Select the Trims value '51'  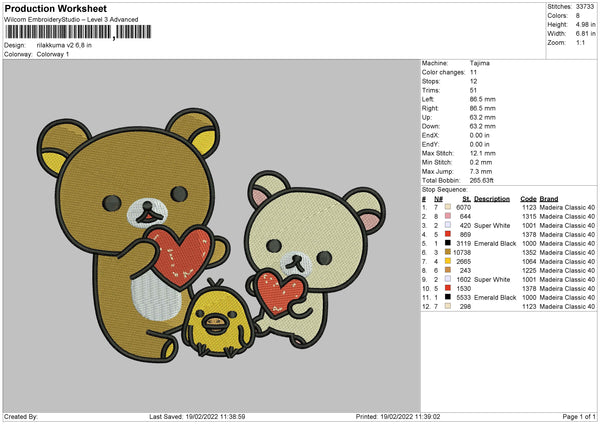point(473,90)
